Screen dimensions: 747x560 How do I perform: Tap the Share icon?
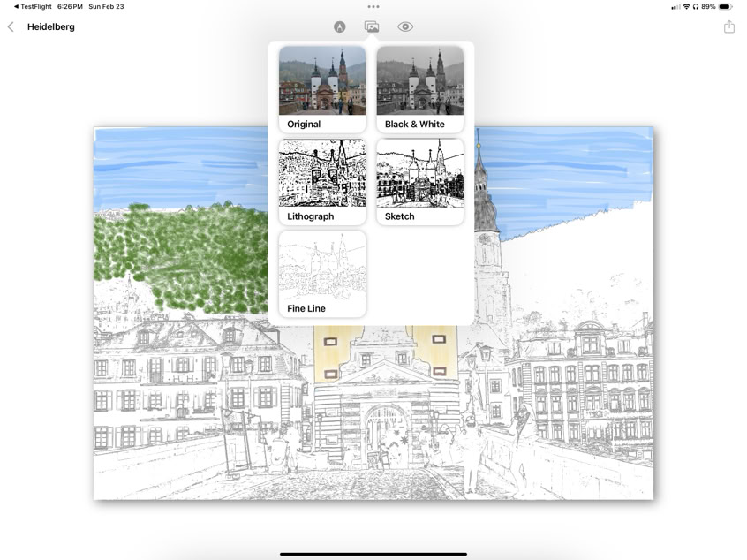[x=728, y=26]
